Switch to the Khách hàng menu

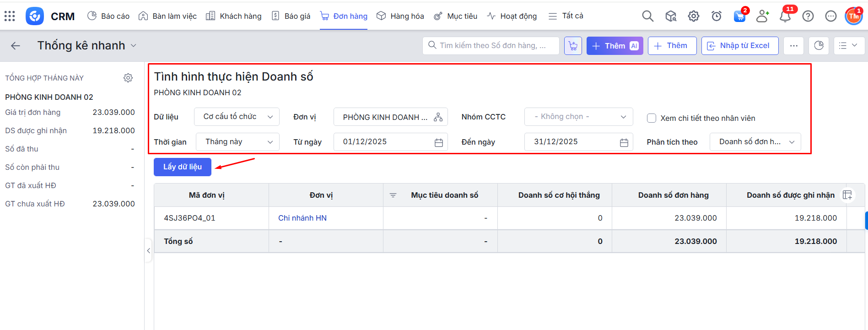tap(234, 16)
